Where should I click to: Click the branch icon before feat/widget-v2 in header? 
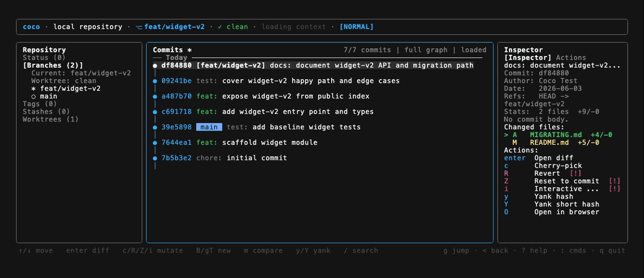tap(139, 27)
